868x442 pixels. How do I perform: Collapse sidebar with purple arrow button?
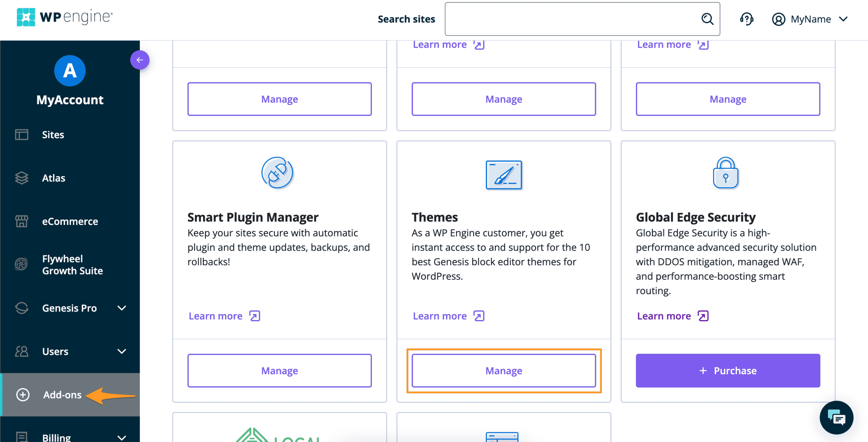click(x=140, y=60)
